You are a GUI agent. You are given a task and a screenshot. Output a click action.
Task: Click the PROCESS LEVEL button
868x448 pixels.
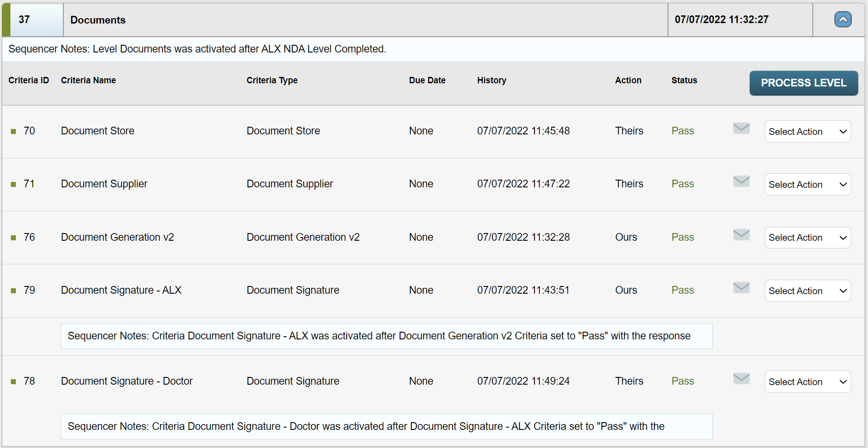(x=804, y=83)
